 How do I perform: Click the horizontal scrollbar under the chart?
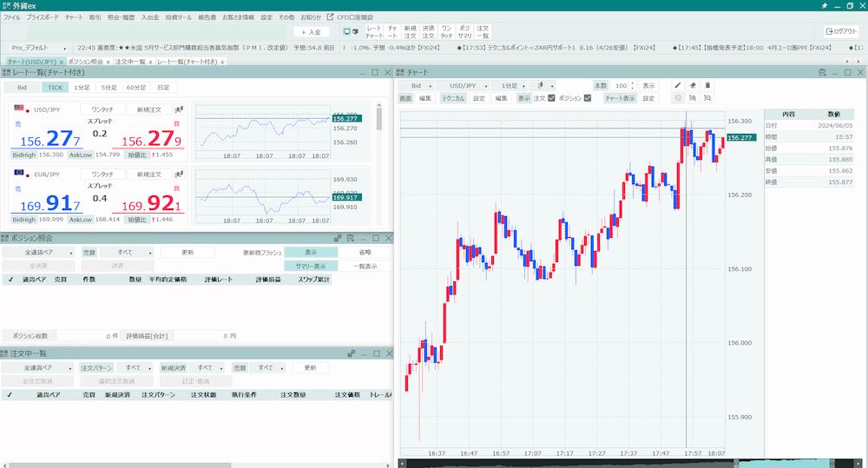tap(630, 464)
